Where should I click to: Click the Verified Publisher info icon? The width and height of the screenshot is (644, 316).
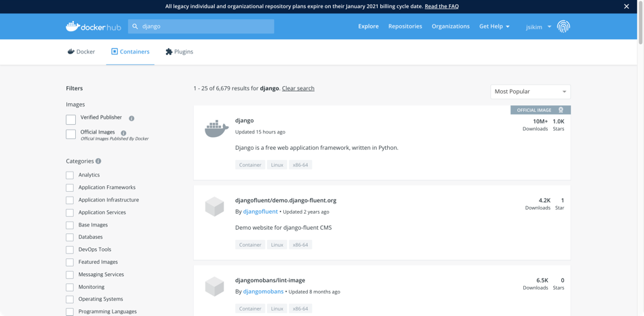(x=132, y=119)
